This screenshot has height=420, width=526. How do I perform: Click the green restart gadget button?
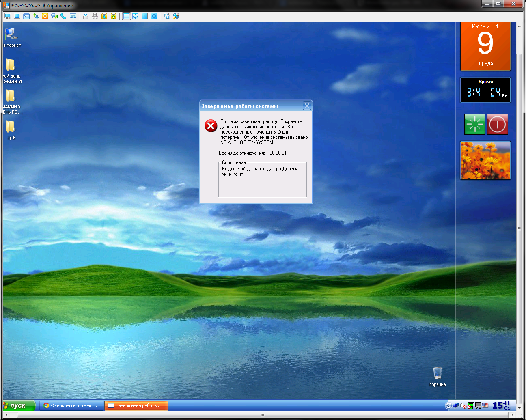[x=475, y=124]
